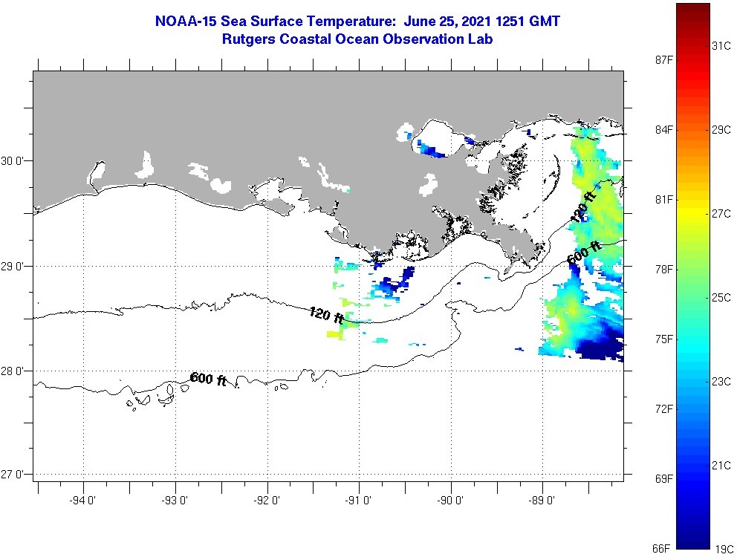This screenshot has width=737, height=560.
Task: Click the 31C colorbar label
Action: coord(721,45)
